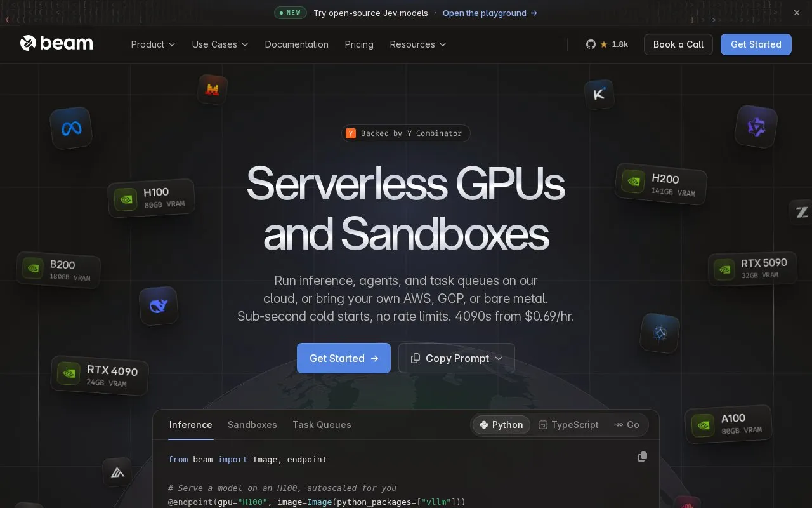The image size is (812, 508).
Task: Follow the Open the playground link
Action: point(490,13)
